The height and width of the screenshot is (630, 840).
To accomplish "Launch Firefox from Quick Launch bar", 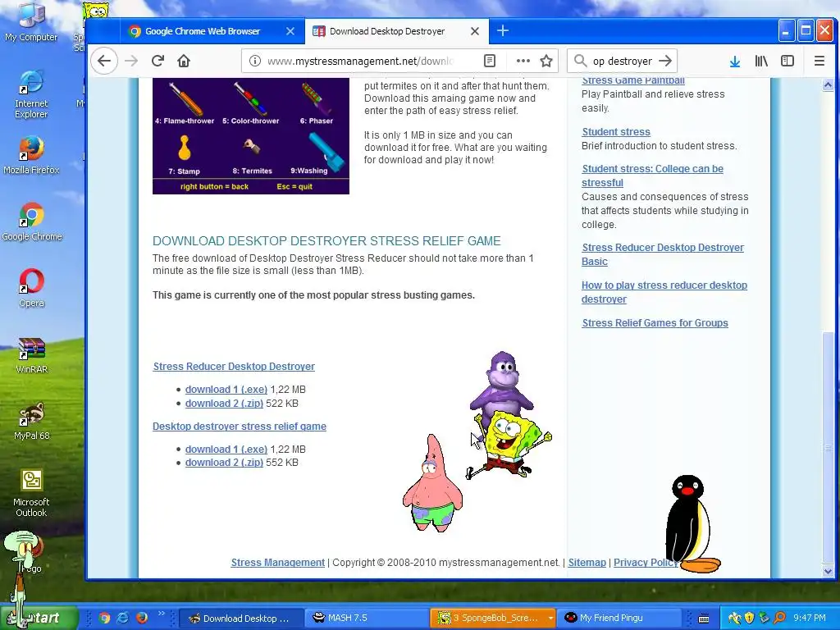I will (141, 618).
